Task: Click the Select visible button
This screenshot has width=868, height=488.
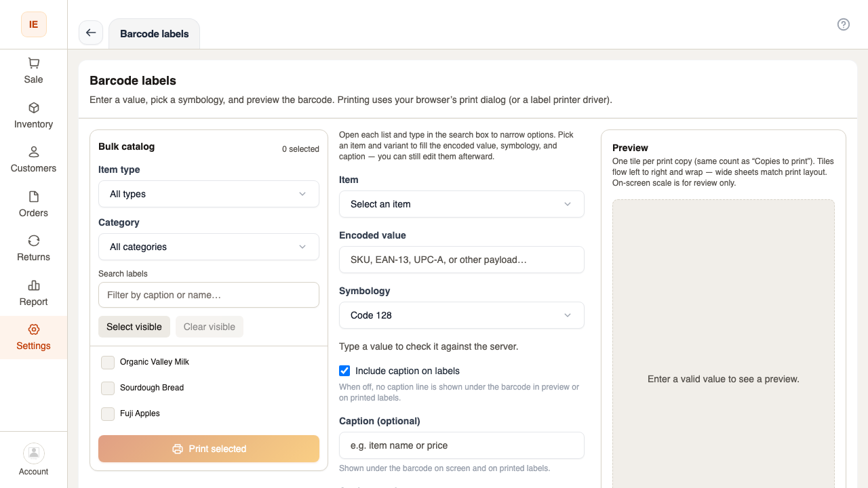Action: coord(134,327)
